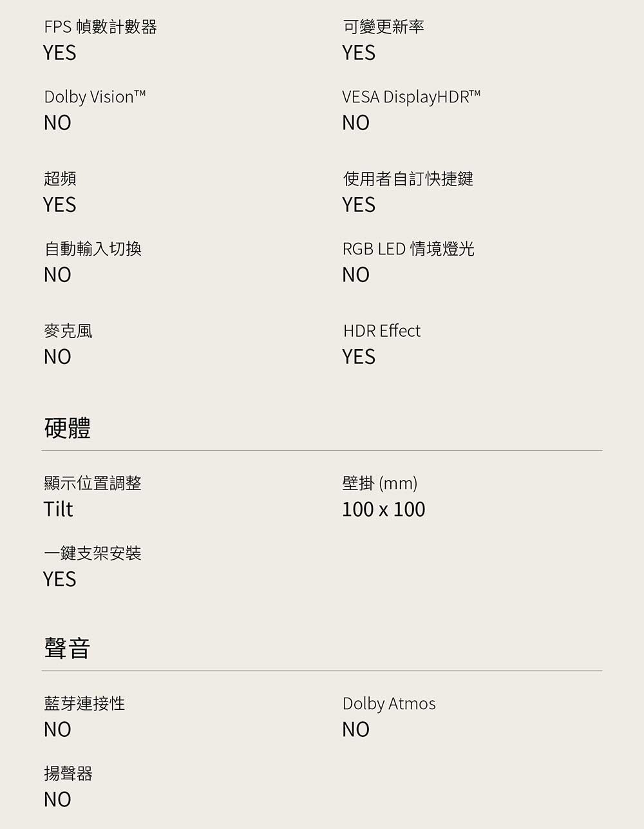Select the HDR Effect label
This screenshot has height=829, width=644.
click(x=381, y=331)
